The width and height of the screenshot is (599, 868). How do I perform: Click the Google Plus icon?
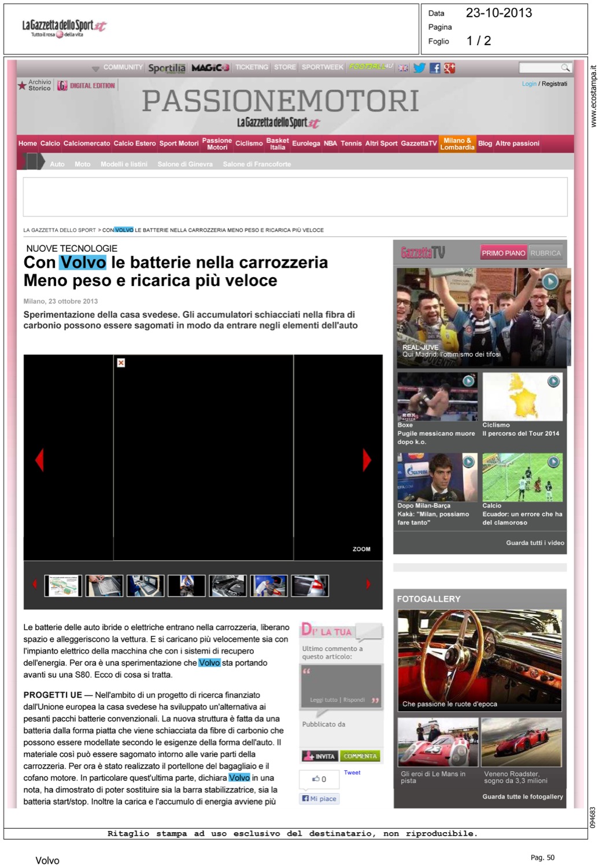(449, 68)
